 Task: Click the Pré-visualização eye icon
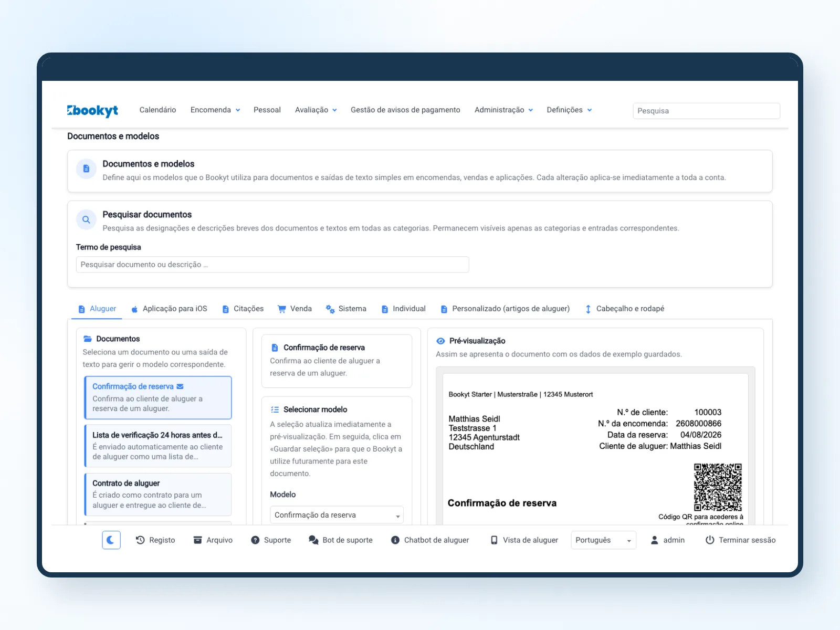pyautogui.click(x=440, y=341)
